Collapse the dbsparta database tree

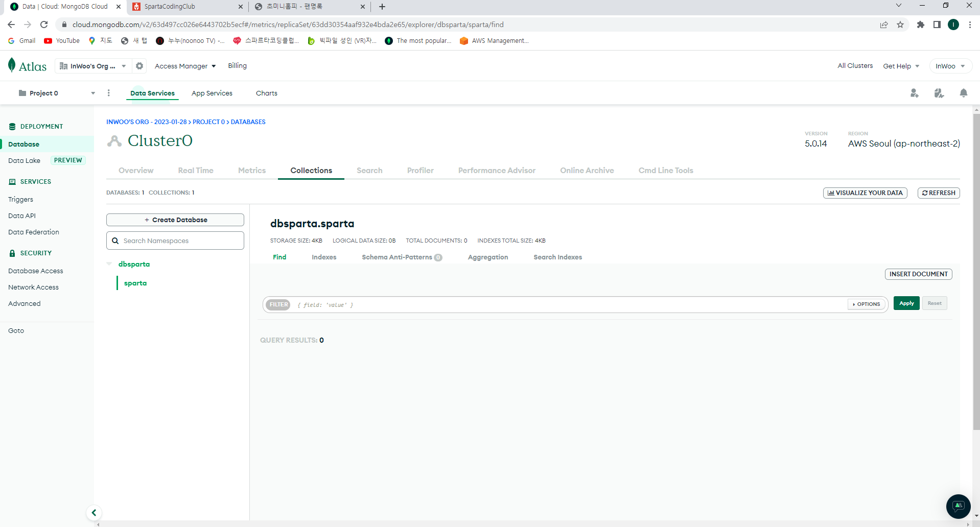pyautogui.click(x=109, y=264)
